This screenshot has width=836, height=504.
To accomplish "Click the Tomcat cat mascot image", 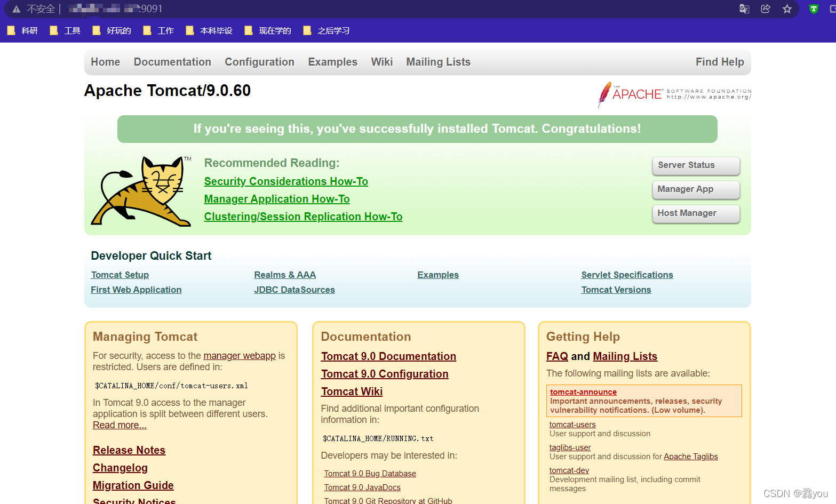I will [141, 191].
